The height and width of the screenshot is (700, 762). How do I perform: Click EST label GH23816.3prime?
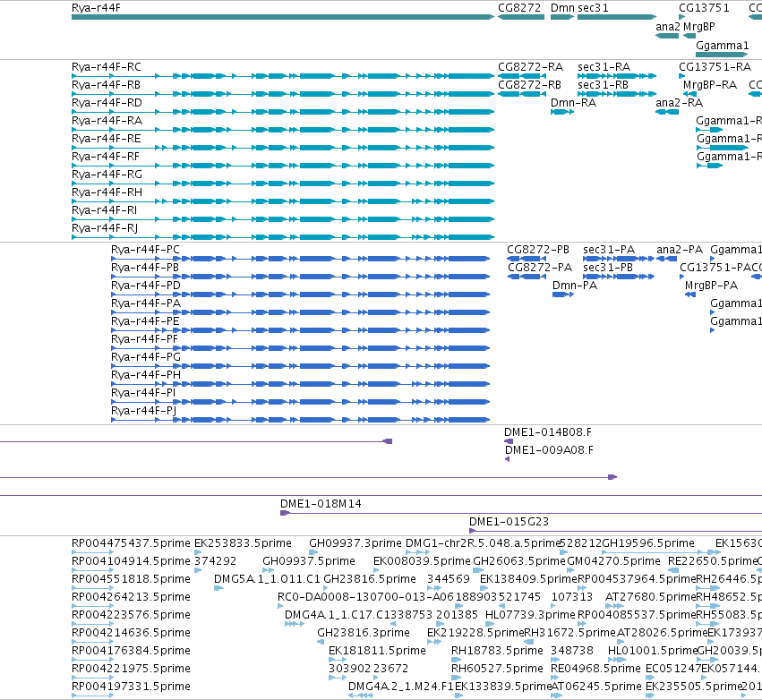click(364, 633)
